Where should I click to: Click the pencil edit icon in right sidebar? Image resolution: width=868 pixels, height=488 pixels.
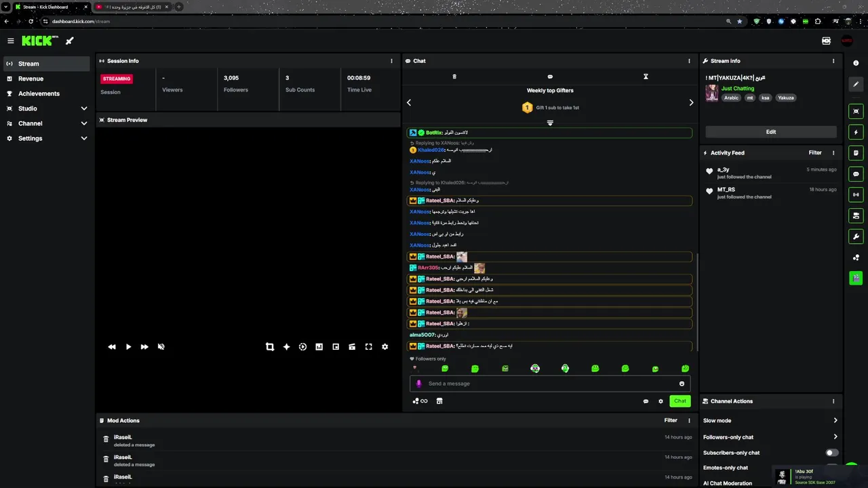point(856,85)
